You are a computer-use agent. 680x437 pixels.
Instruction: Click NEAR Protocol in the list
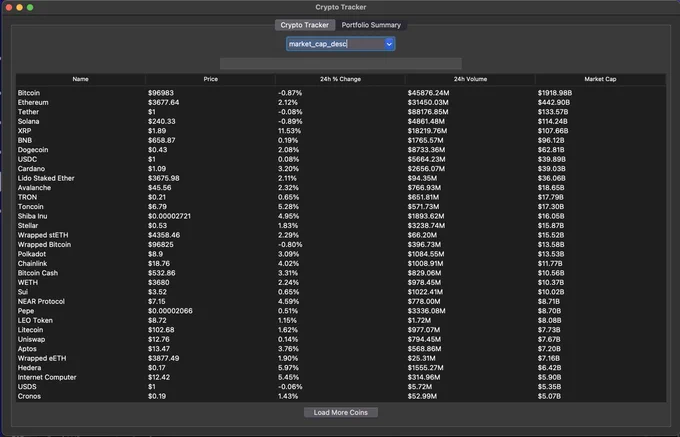[x=41, y=301]
